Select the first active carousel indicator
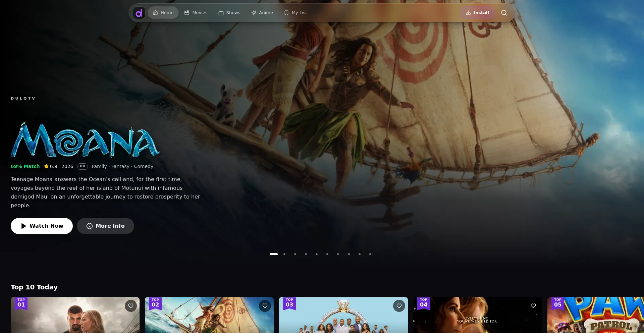644x333 pixels. [x=274, y=254]
